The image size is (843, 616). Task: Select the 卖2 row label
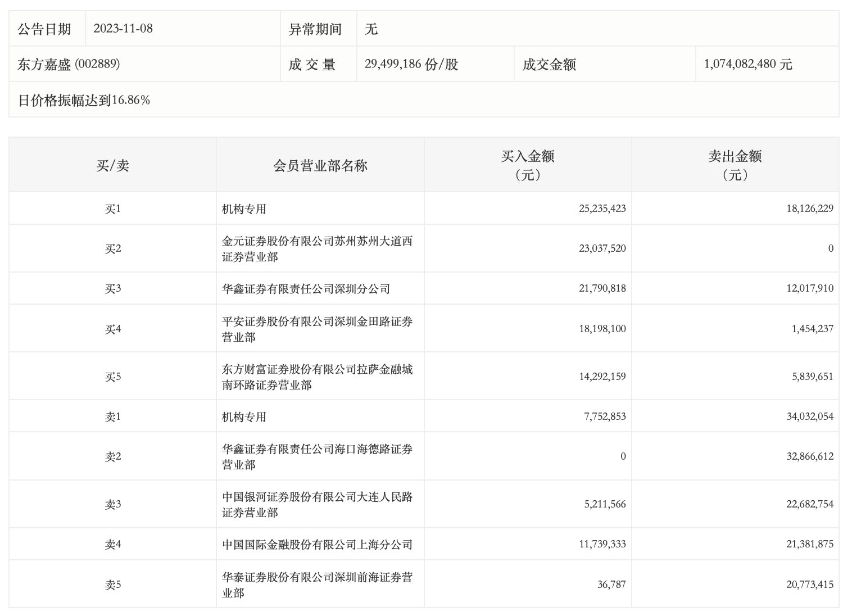coord(112,456)
